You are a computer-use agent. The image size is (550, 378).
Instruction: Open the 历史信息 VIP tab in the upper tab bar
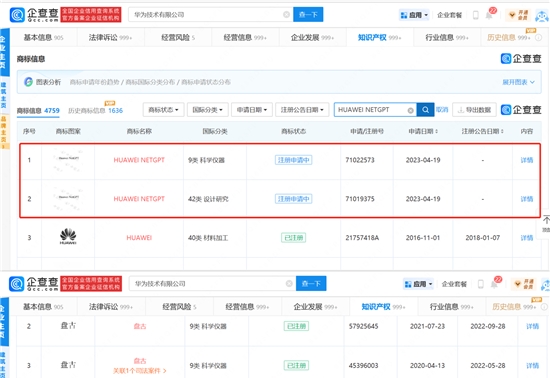[x=509, y=38]
